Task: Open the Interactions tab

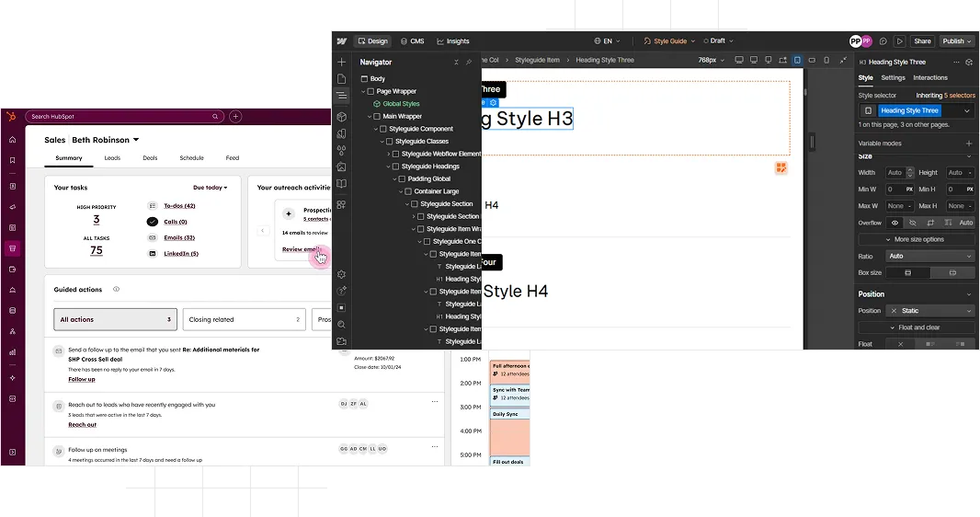Action: [x=930, y=77]
